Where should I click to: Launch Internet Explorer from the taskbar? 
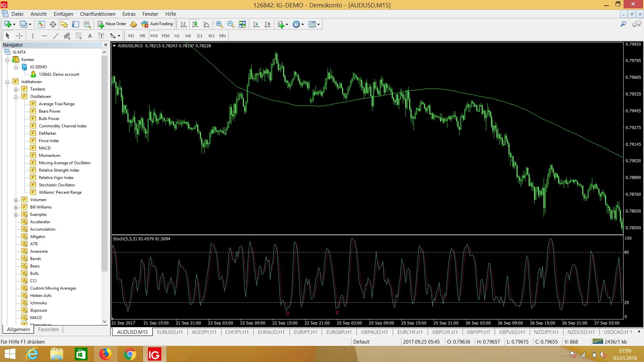33,354
